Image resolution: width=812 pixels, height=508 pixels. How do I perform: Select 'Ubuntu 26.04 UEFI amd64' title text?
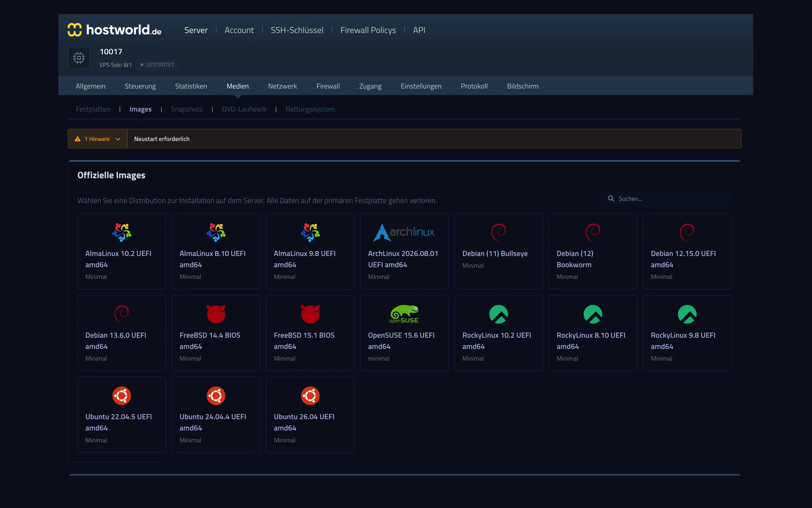pos(304,422)
